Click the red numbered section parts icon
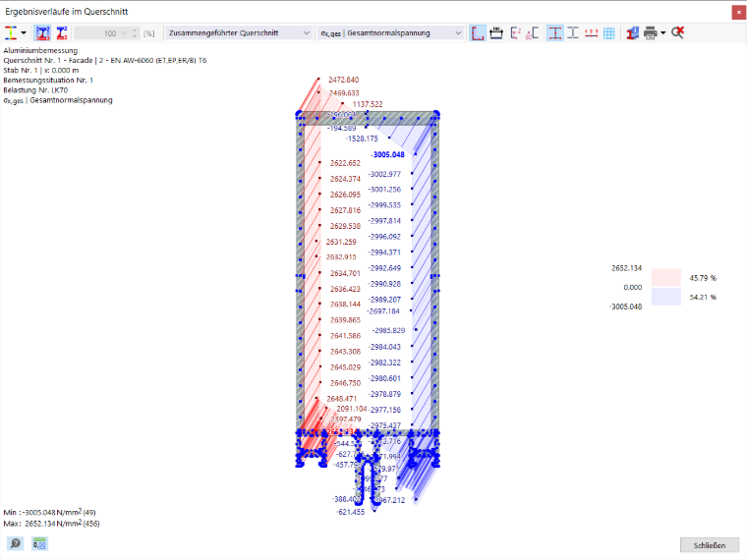 click(x=62, y=32)
